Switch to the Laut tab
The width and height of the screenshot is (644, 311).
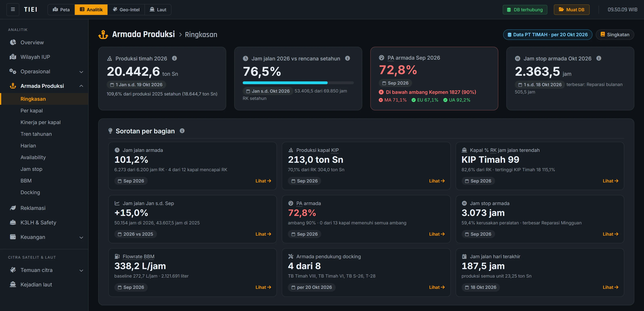click(158, 9)
